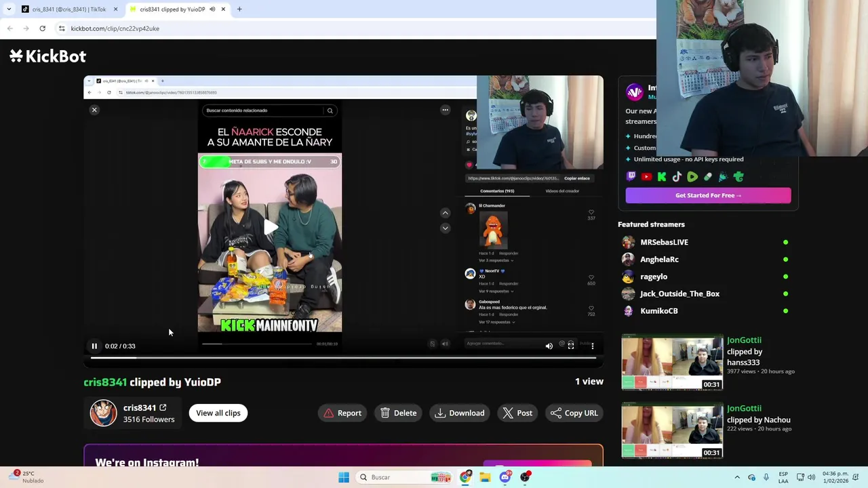Click the party popper icon in the ad
Screen dimensions: 868x488
pyautogui.click(x=723, y=177)
